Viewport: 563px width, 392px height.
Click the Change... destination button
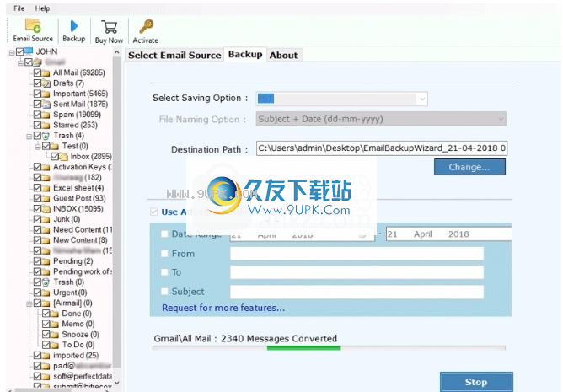(469, 167)
